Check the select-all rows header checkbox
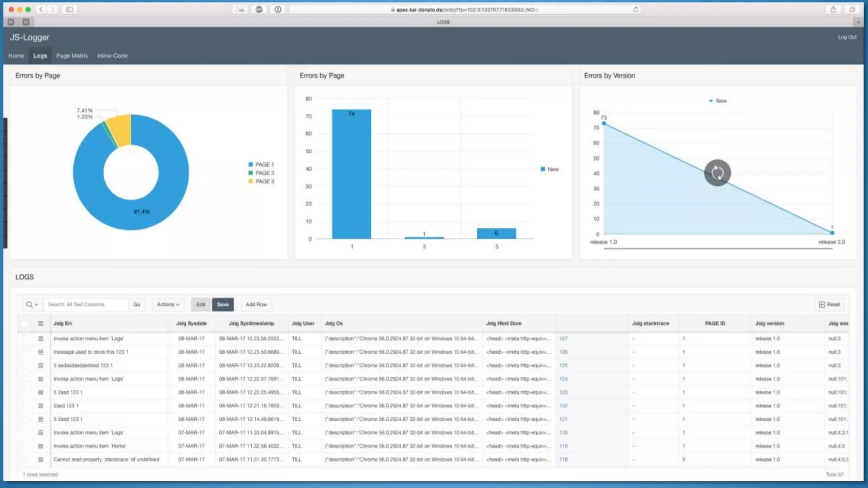The height and width of the screenshot is (488, 868). (24, 323)
